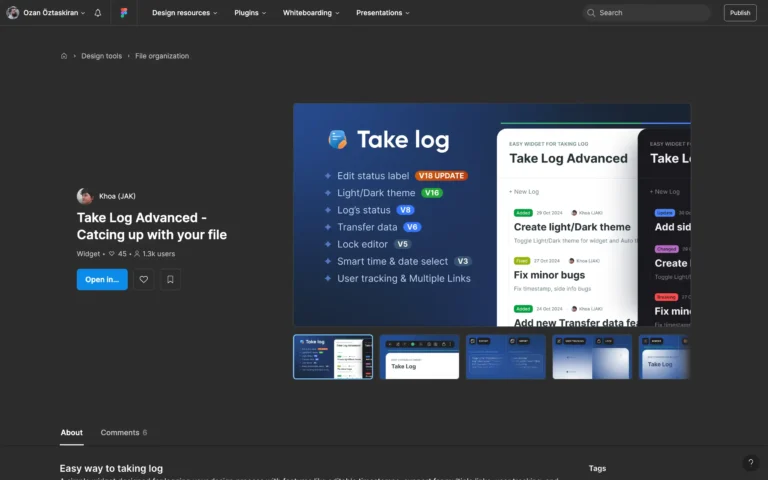Switch to the Comments tab
The height and width of the screenshot is (480, 768).
pyautogui.click(x=123, y=432)
